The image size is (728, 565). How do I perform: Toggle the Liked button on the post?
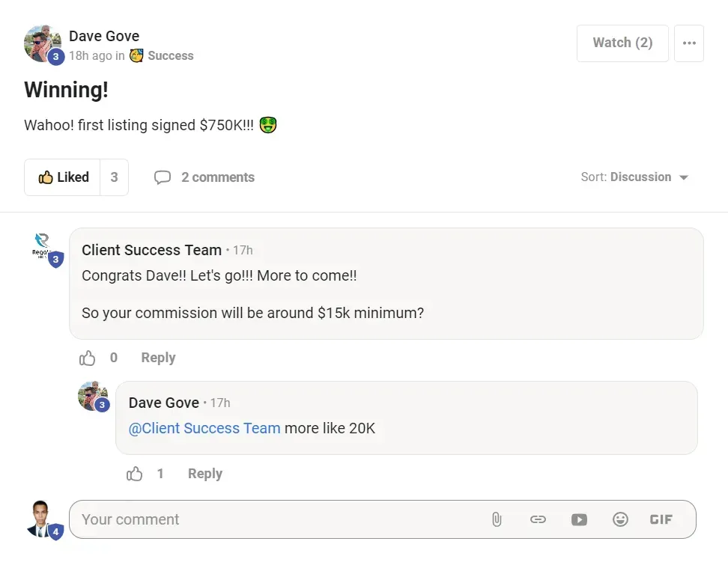pyautogui.click(x=63, y=177)
